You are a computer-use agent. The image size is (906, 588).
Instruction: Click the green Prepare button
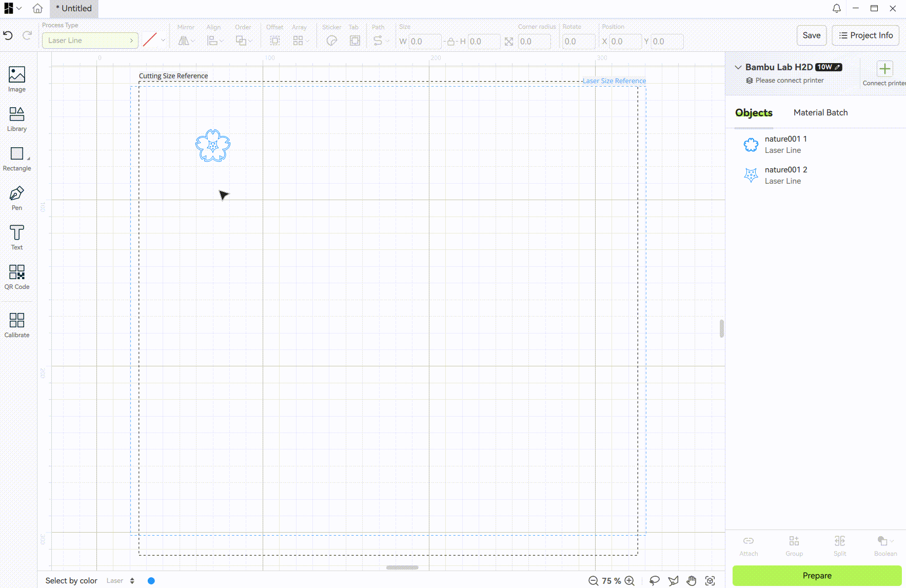[817, 576]
